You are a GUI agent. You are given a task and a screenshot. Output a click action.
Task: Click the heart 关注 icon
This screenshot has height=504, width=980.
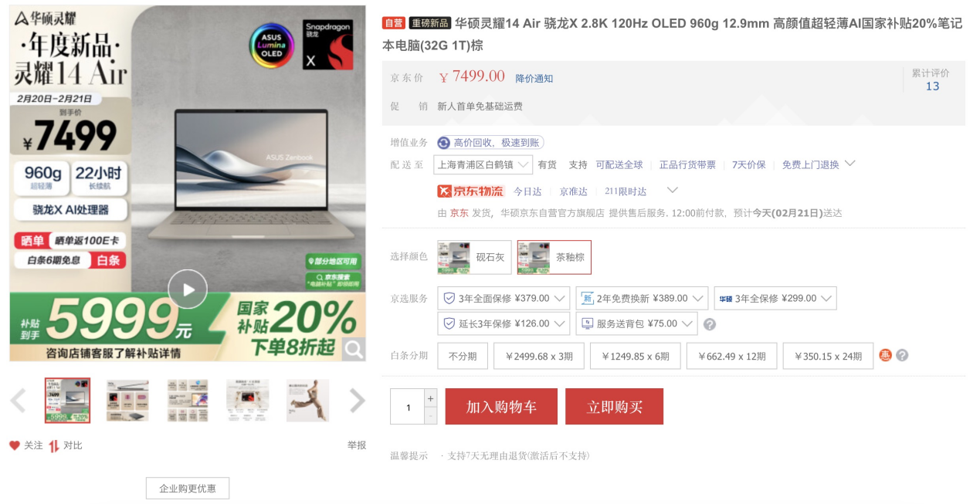click(15, 445)
